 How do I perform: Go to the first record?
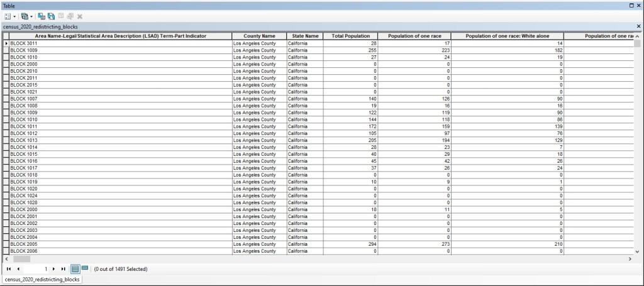tap(8, 269)
